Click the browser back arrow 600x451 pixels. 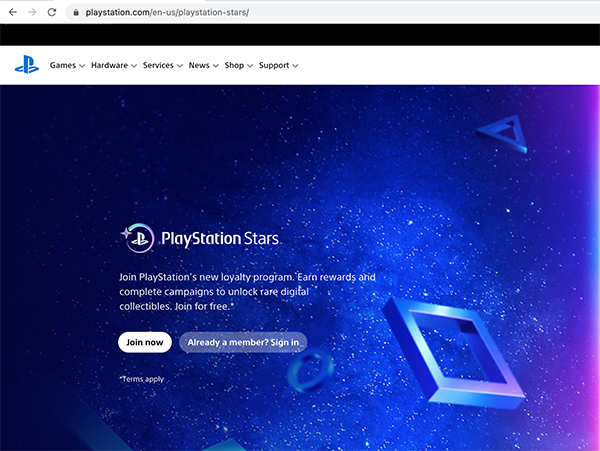[13, 12]
